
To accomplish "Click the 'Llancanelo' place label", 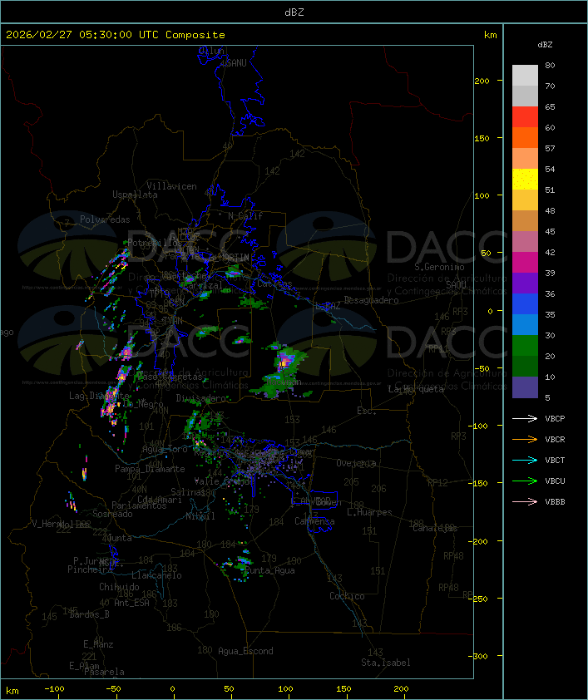I will coord(156,575).
